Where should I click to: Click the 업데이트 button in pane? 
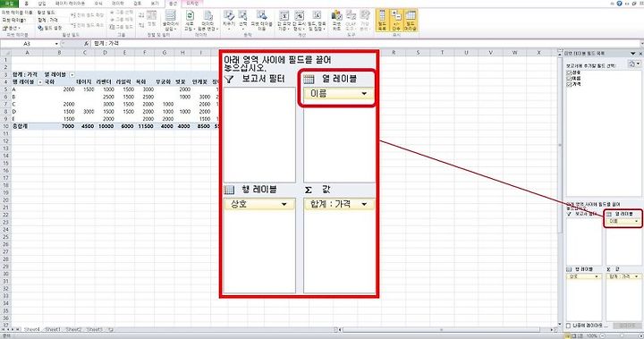coord(627,326)
